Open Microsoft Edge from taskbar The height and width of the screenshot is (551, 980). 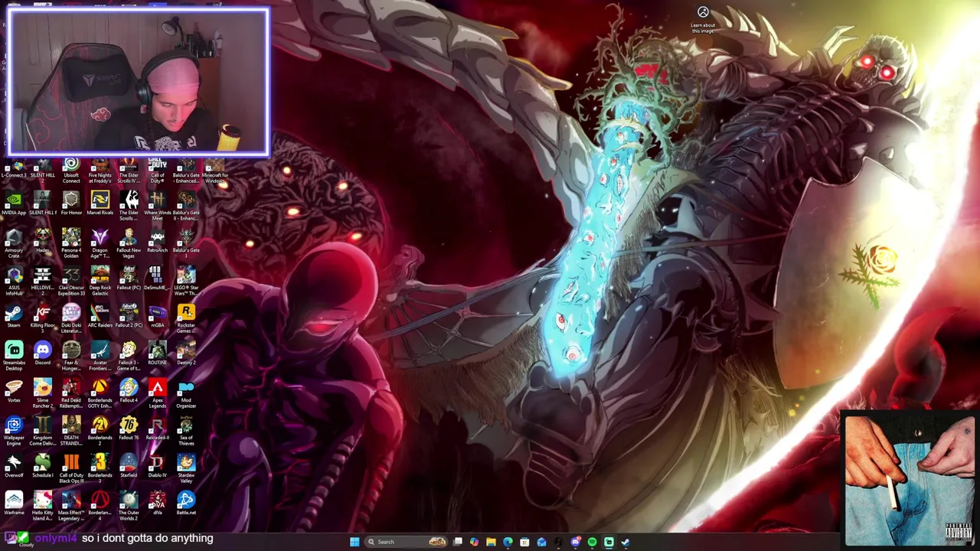(508, 542)
